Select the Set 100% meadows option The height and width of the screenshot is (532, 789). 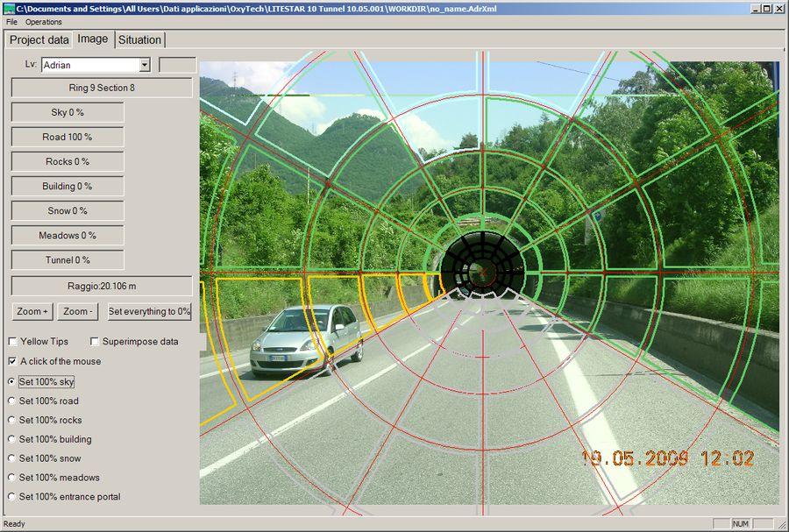coord(12,478)
